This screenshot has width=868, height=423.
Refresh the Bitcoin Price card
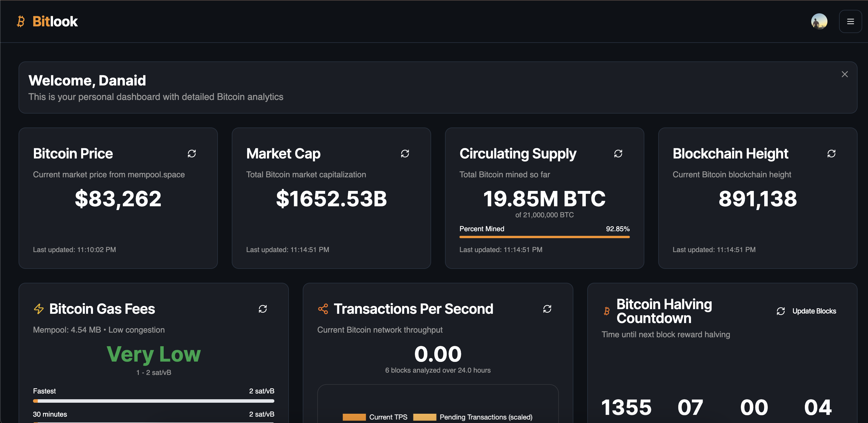[192, 154]
